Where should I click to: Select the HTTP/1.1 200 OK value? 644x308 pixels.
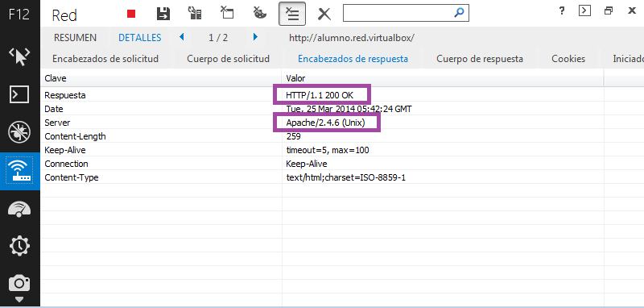click(320, 95)
